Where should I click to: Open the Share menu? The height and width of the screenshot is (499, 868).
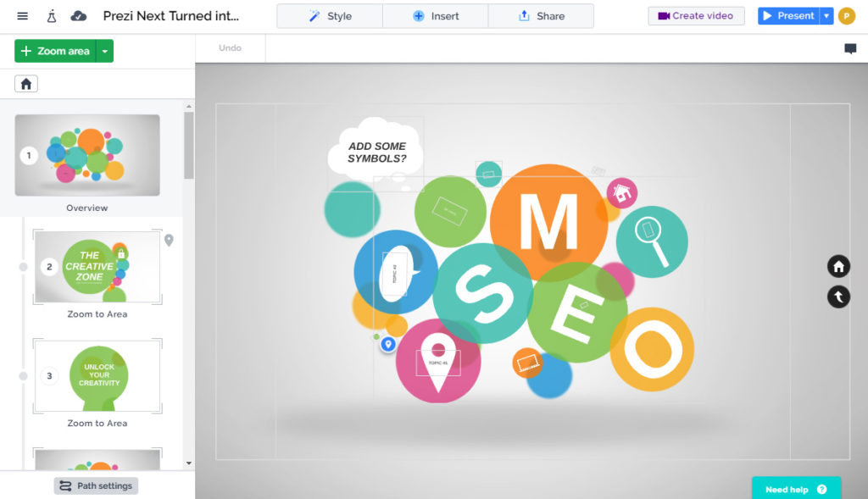[541, 16]
